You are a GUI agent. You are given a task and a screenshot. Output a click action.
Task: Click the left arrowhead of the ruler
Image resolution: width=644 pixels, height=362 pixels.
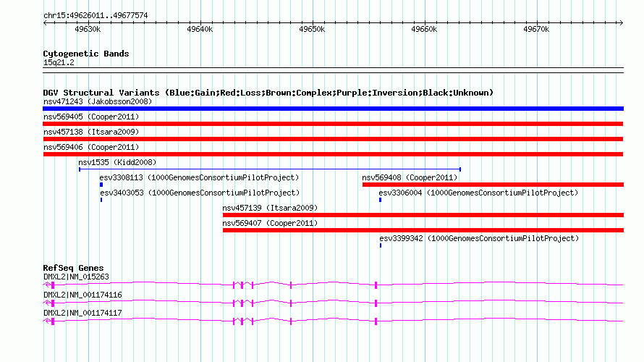click(45, 22)
